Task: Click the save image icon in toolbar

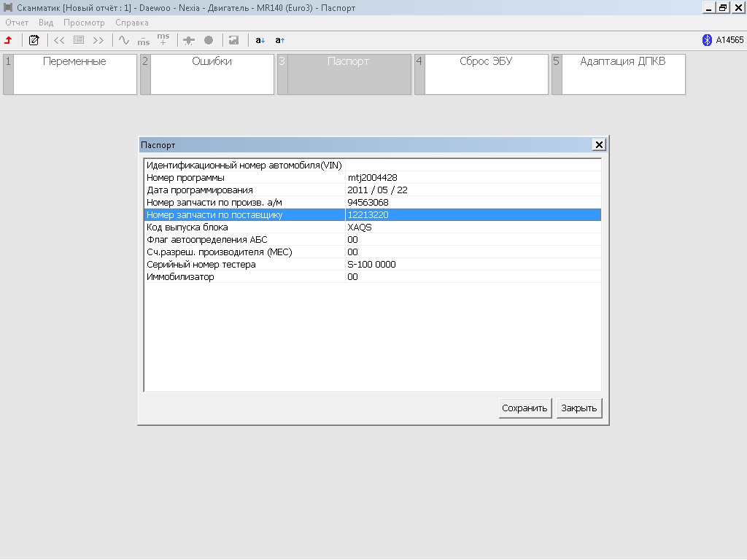Action: [233, 40]
